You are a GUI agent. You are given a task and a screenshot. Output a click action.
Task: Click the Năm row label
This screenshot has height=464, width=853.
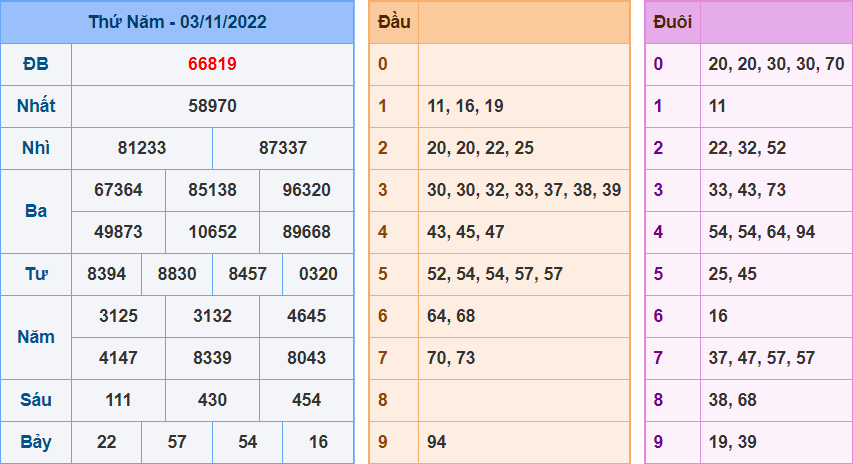pos(36,337)
